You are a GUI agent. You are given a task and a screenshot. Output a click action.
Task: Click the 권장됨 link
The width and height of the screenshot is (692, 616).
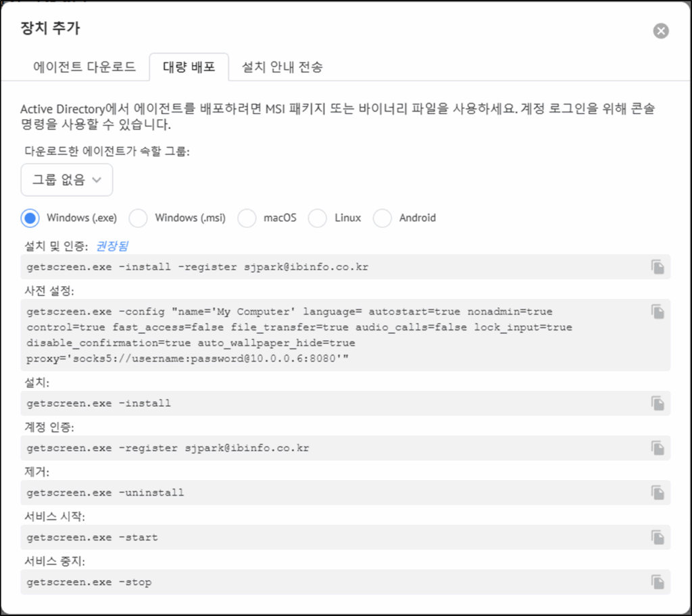point(112,245)
